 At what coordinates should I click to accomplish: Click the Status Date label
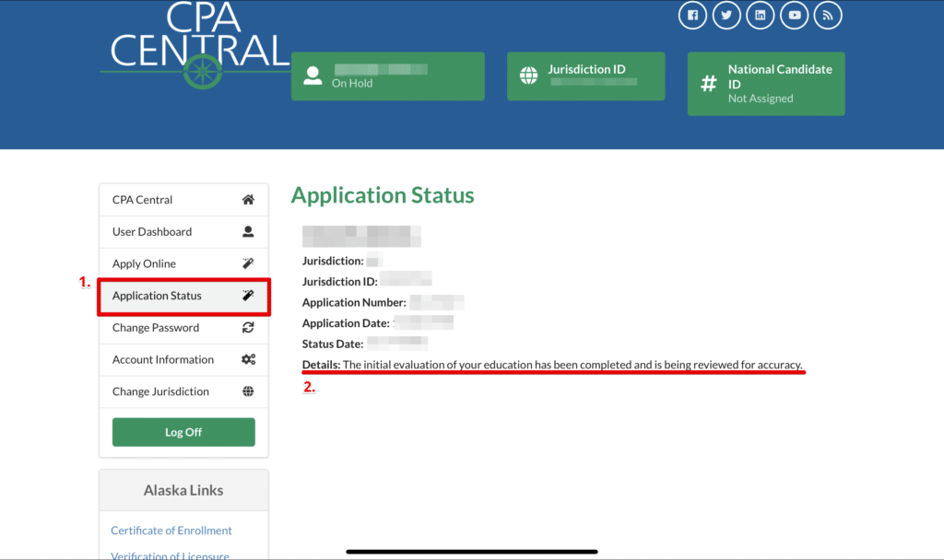(333, 344)
